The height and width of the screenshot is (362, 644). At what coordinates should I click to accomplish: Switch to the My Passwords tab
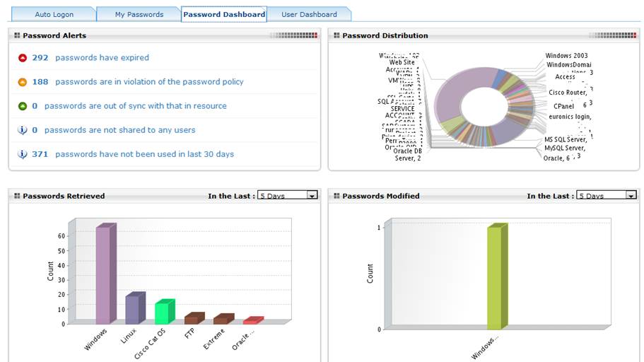tap(139, 14)
